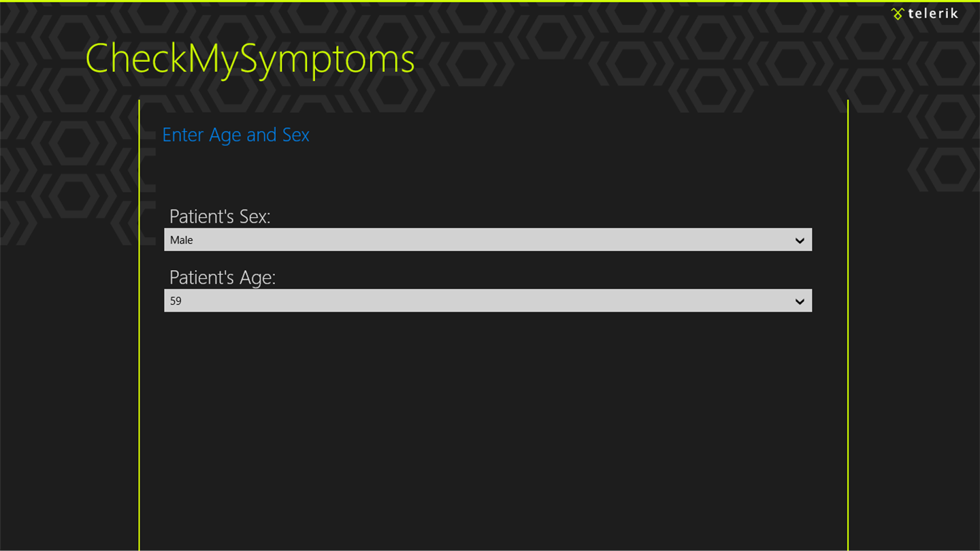
Task: Click the Telerik logo icon
Action: [898, 14]
